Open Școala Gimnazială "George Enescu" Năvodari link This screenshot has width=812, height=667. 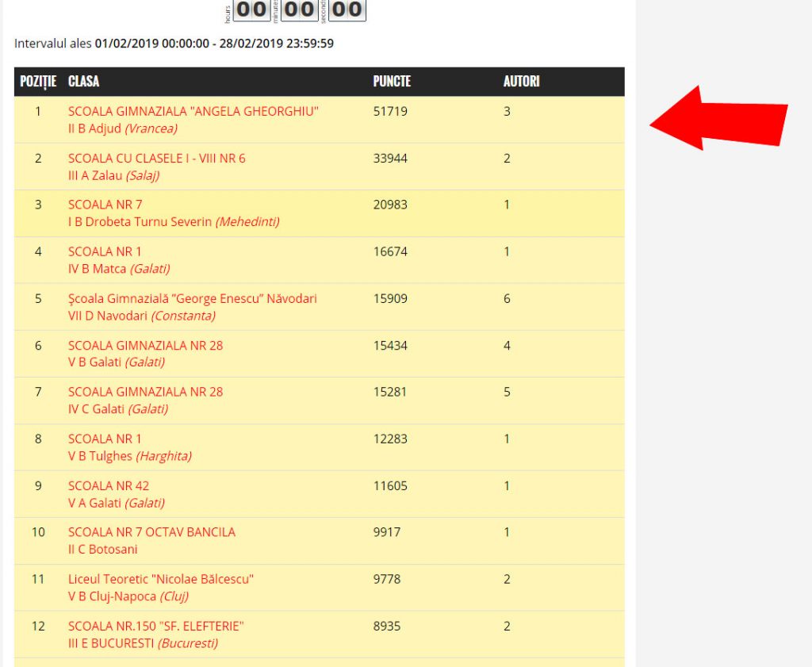point(192,307)
